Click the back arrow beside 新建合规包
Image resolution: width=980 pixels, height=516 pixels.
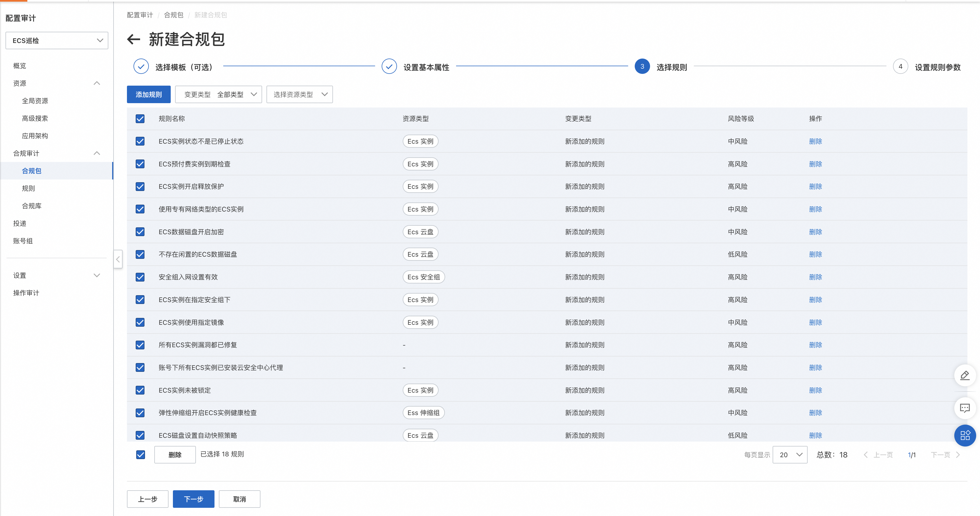(x=134, y=39)
